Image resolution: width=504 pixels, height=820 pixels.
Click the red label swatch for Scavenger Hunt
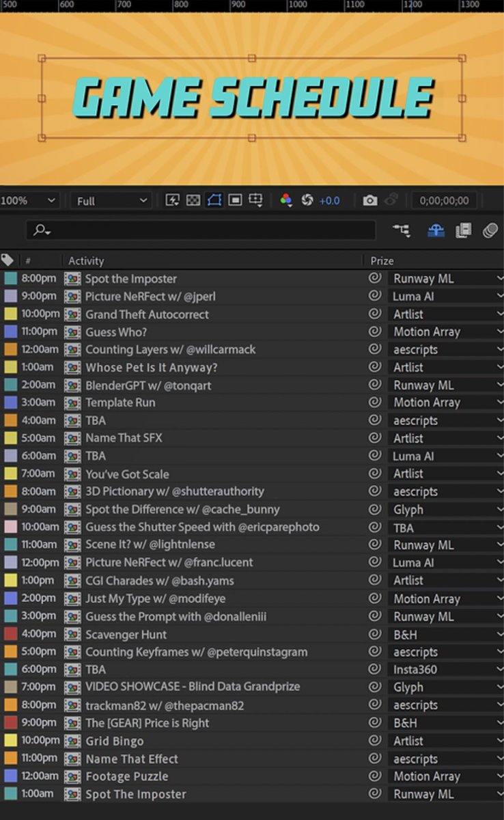10,634
